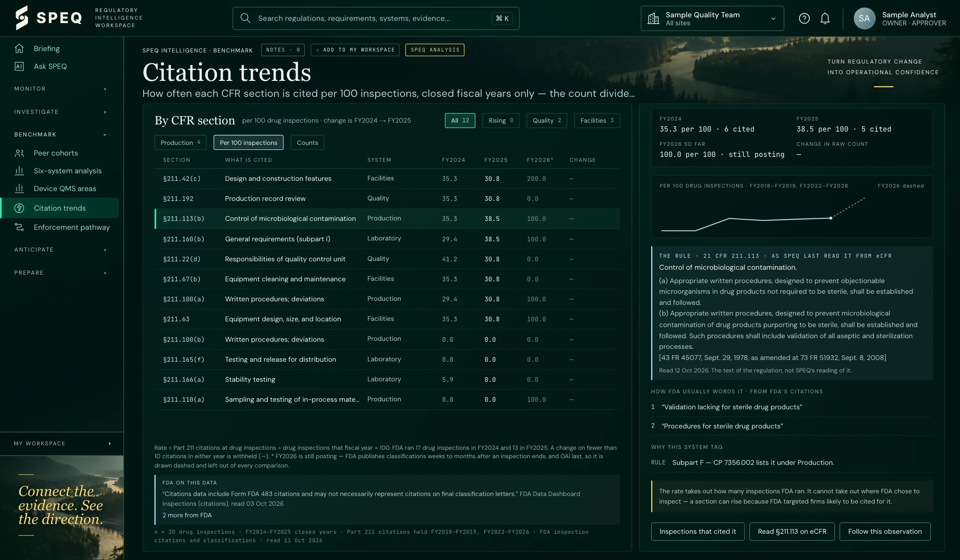This screenshot has height=560, width=960.
Task: Open 2 more from FDA link
Action: coord(187,515)
